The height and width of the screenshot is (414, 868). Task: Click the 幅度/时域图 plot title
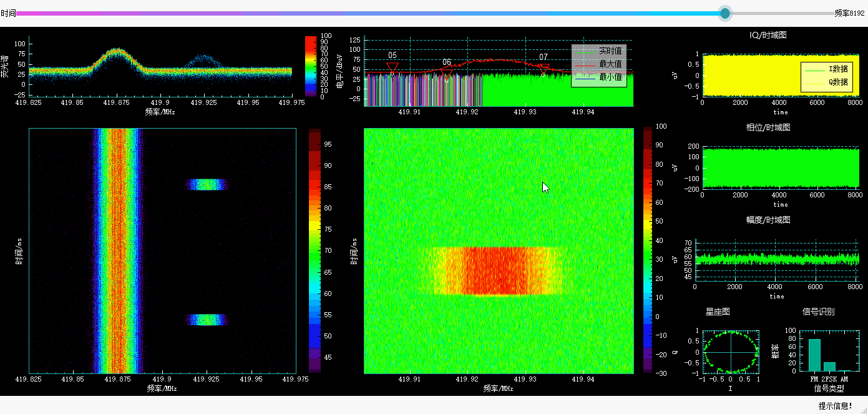click(768, 220)
